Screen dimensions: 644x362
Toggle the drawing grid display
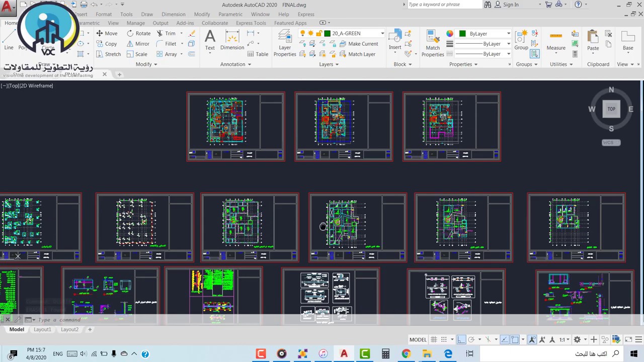435,339
